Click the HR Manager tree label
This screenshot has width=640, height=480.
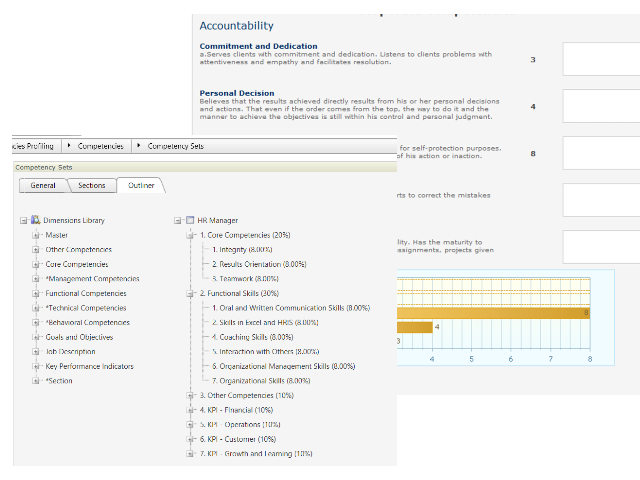click(218, 220)
